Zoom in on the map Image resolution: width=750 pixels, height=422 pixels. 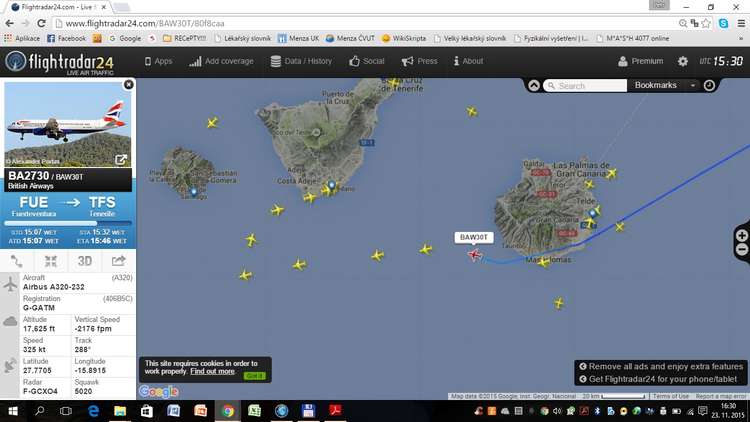742,235
